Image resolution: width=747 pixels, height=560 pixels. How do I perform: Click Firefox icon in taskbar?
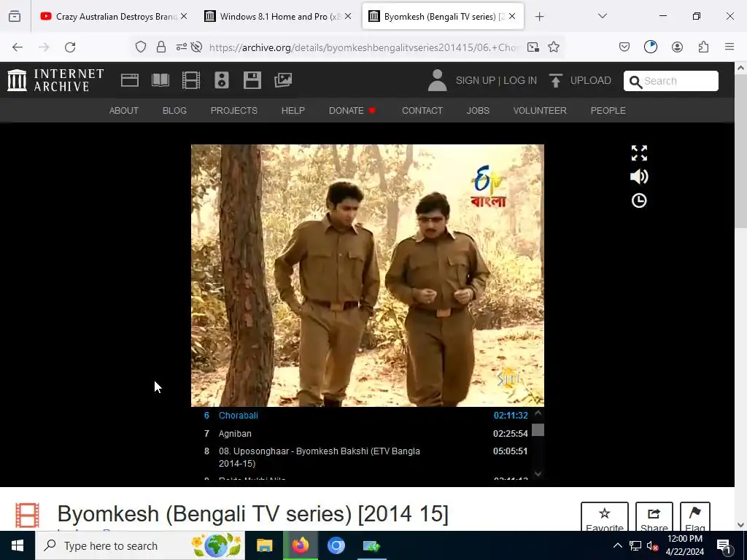pos(300,545)
